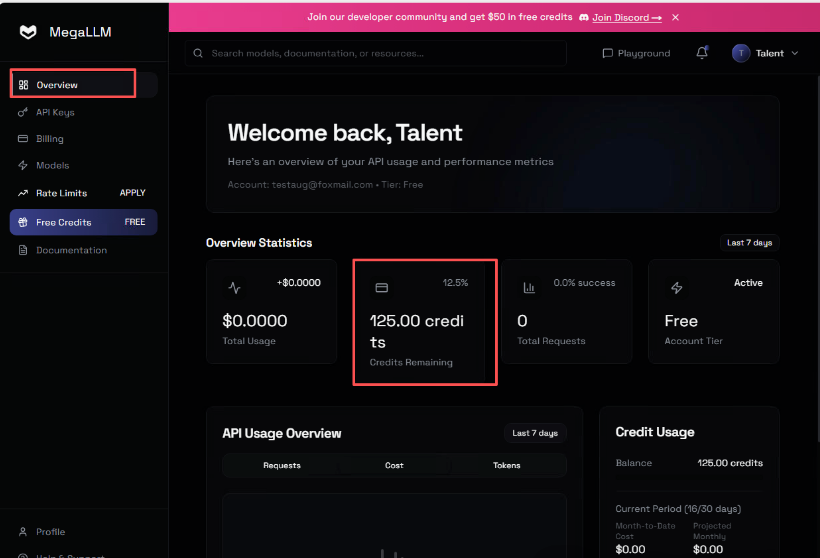Click the Billing card icon in sidebar
820x558 pixels.
point(22,139)
